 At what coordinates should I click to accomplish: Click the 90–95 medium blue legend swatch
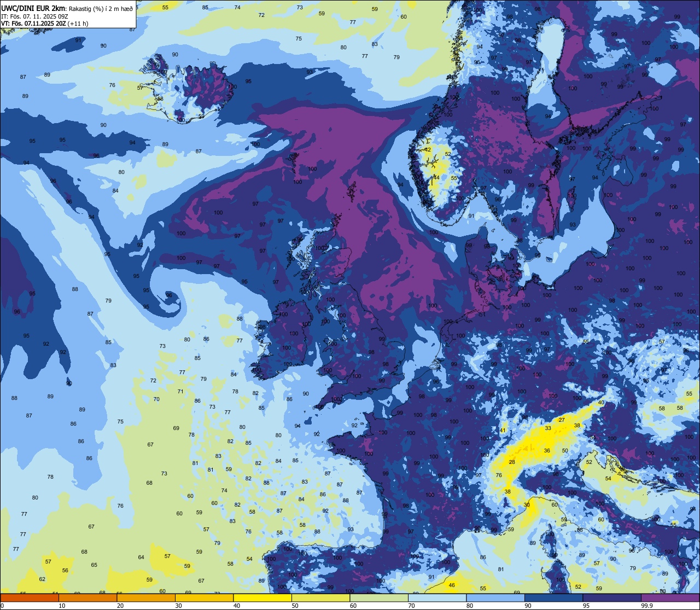click(x=554, y=597)
